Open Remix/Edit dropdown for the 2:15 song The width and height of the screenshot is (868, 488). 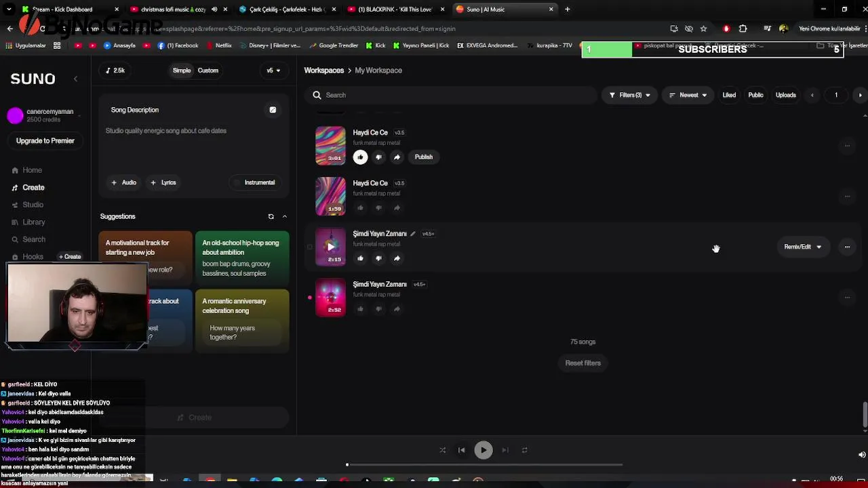pyautogui.click(x=802, y=247)
